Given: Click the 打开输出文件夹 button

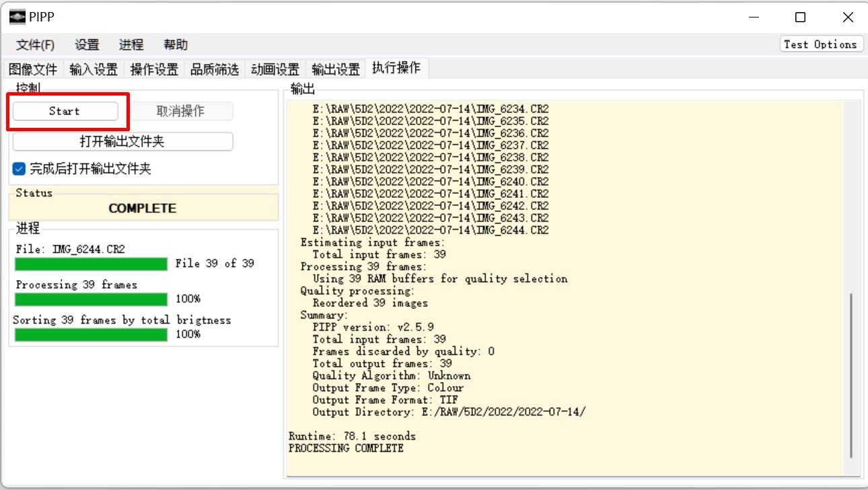Looking at the screenshot, I should (122, 141).
